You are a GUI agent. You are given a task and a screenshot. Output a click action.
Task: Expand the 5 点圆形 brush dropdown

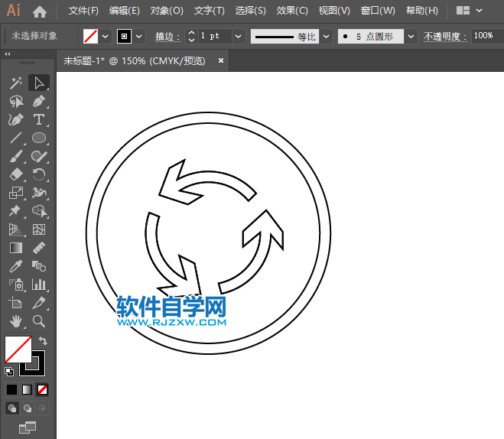click(x=411, y=36)
